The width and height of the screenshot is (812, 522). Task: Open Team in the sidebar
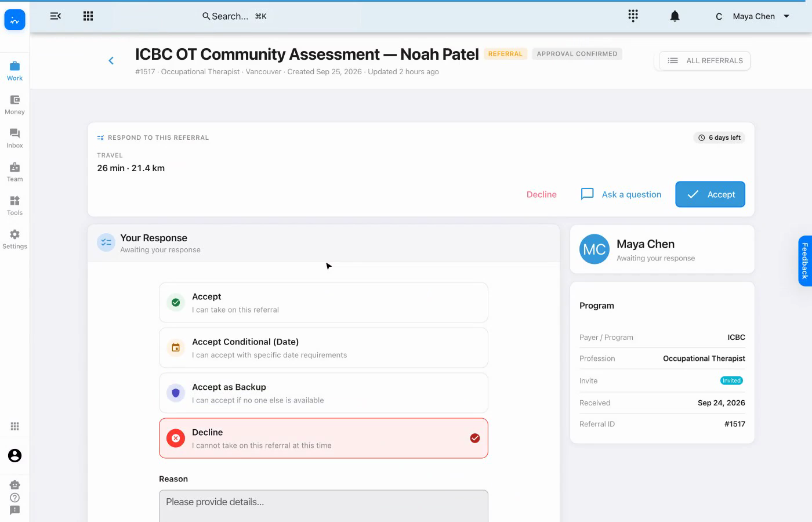[x=14, y=172]
